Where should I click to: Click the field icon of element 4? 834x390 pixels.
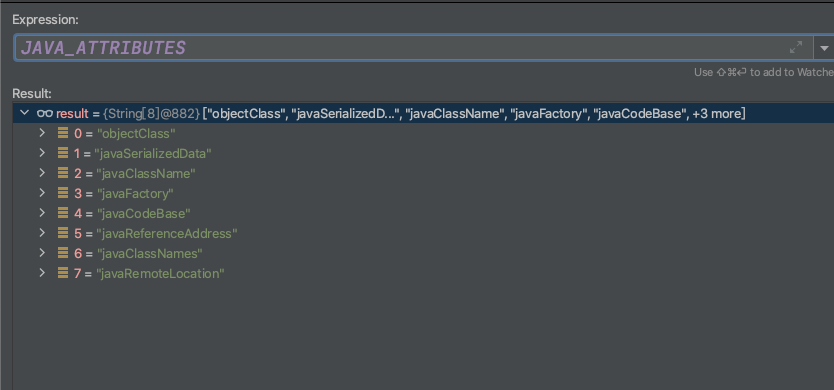tap(63, 213)
